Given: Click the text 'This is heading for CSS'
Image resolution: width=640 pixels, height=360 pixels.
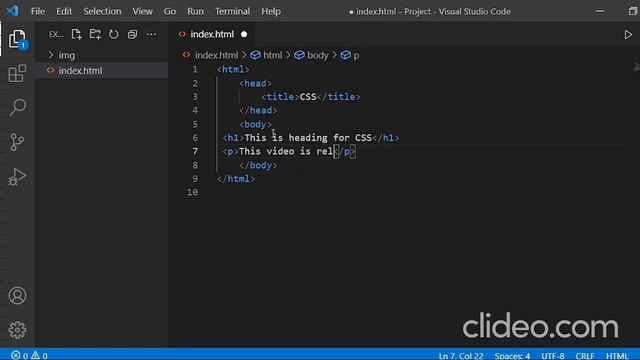Looking at the screenshot, I should pos(308,138).
